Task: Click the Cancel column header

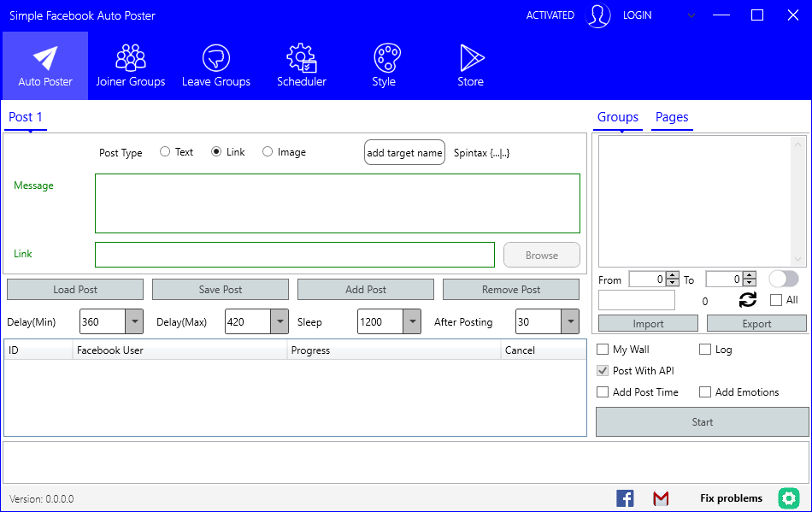Action: (x=544, y=350)
